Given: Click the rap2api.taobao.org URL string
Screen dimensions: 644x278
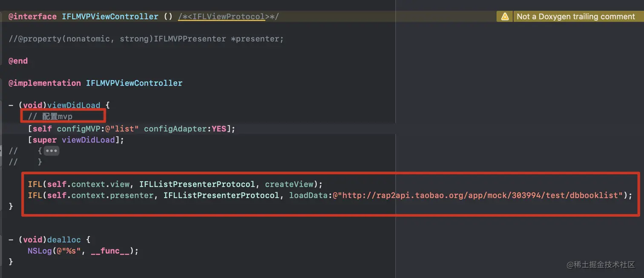Looking at the screenshot, I should pyautogui.click(x=477, y=195).
